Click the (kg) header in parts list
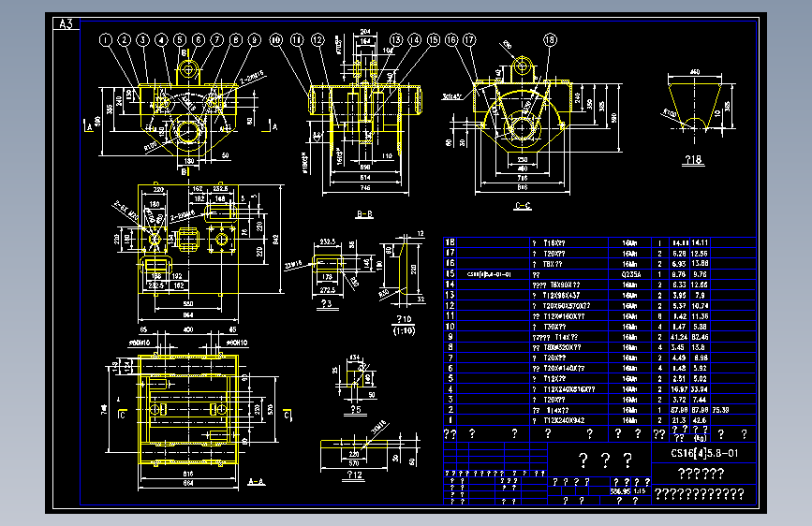Viewport: 812px width, 526px height. click(700, 438)
